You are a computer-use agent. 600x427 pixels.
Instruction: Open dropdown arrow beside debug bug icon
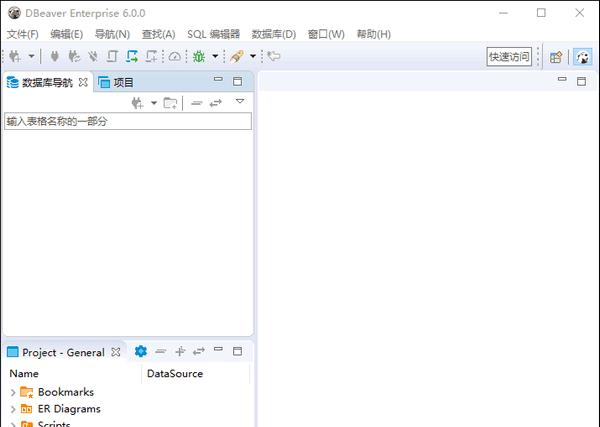[x=215, y=57]
